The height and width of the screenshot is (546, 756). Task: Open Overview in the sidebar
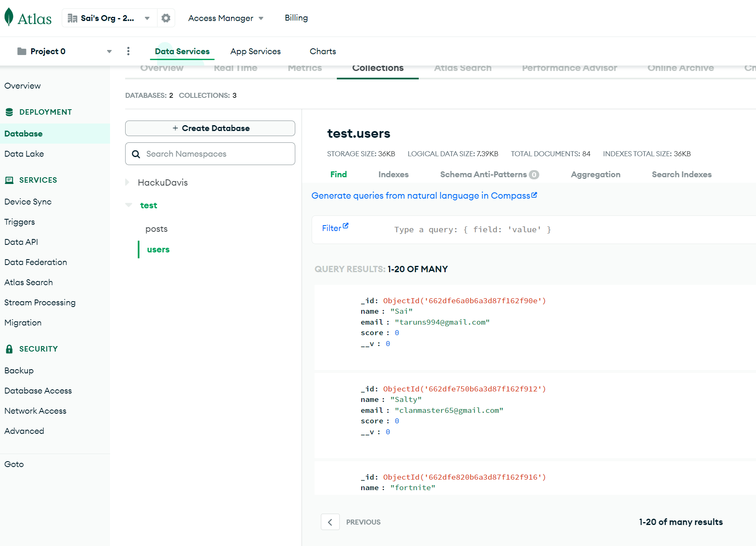pos(23,86)
